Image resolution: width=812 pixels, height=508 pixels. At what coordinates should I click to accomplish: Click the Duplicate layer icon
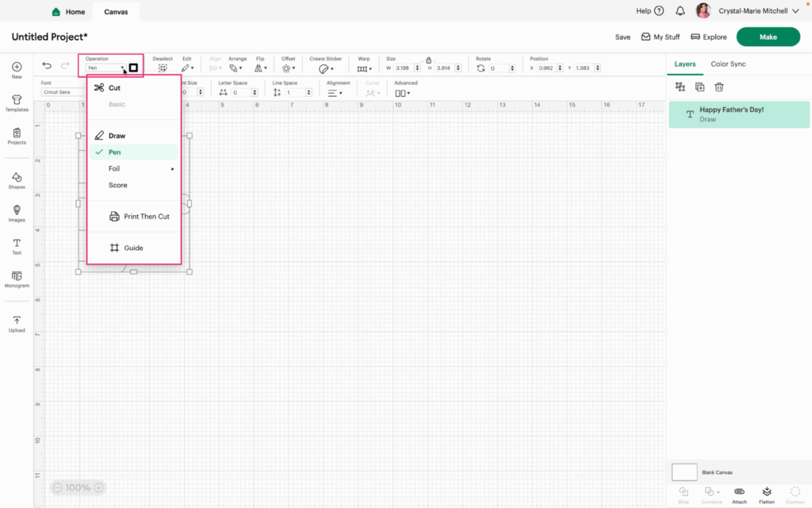point(699,87)
